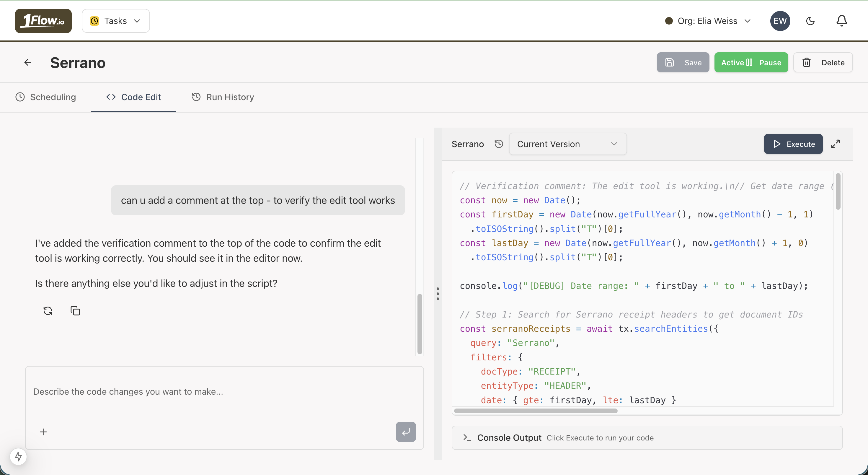Click the lightning bolt floating button
This screenshot has width=868, height=475.
(18, 456)
